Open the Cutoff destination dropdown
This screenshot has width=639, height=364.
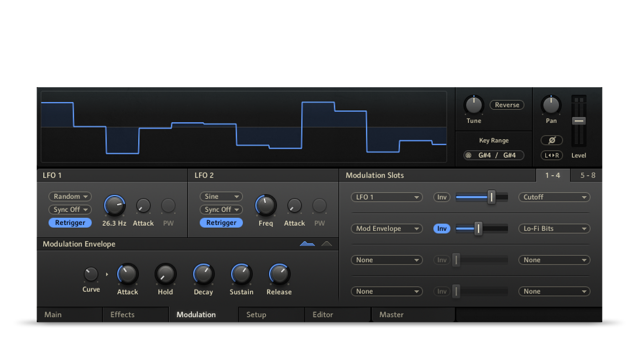pos(554,197)
